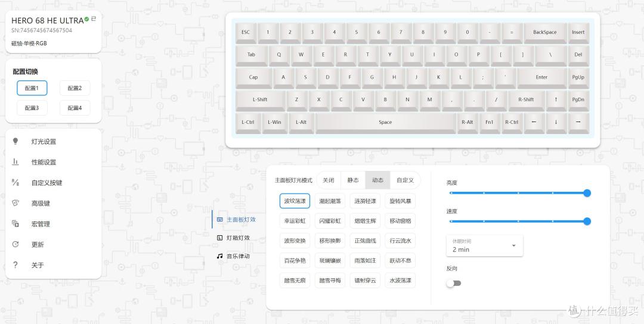Viewport: 644px width, 324px height.
Task: Select the Insert key
Action: tap(578, 33)
